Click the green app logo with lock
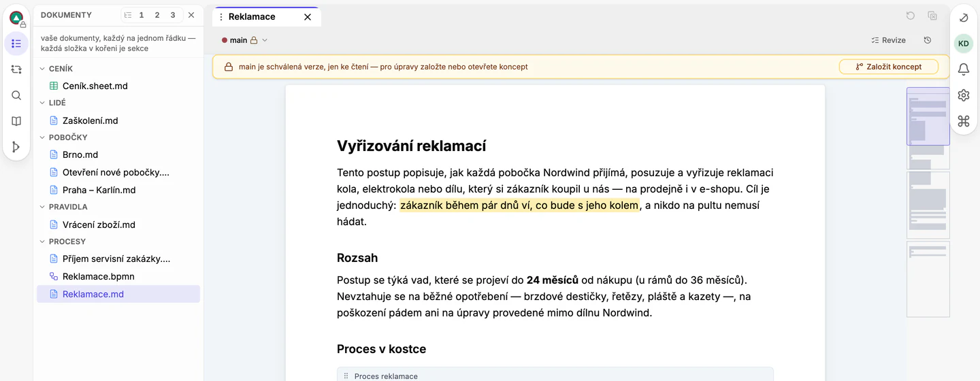This screenshot has height=381, width=980. click(x=16, y=18)
